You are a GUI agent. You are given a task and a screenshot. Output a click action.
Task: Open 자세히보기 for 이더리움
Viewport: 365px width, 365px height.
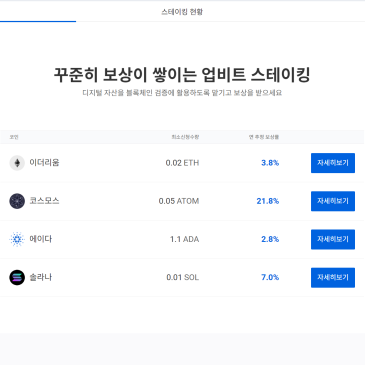coord(333,163)
